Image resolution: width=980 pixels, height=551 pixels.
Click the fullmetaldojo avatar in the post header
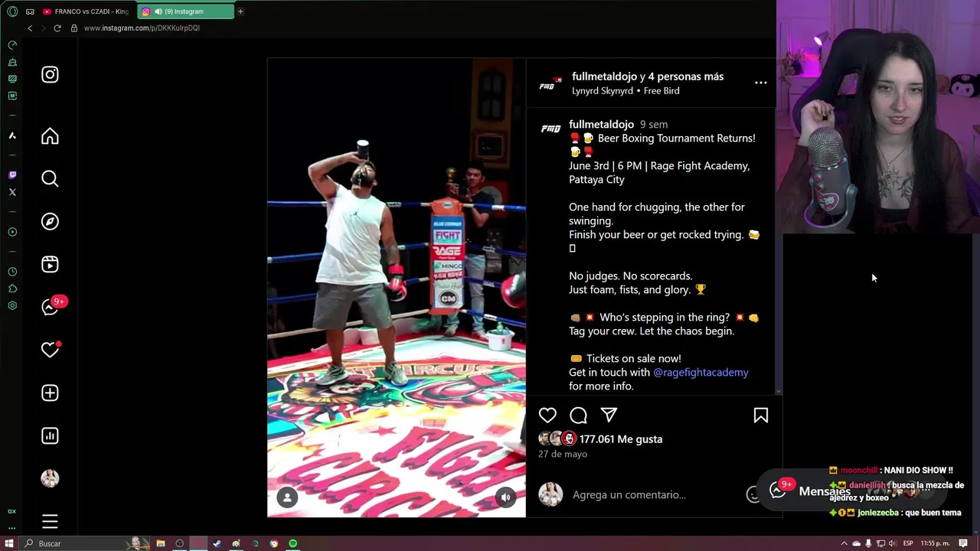[550, 83]
